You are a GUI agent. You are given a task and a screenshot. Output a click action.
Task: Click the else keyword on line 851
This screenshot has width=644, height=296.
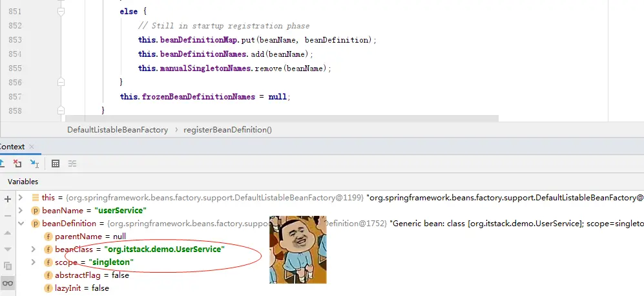pos(129,12)
